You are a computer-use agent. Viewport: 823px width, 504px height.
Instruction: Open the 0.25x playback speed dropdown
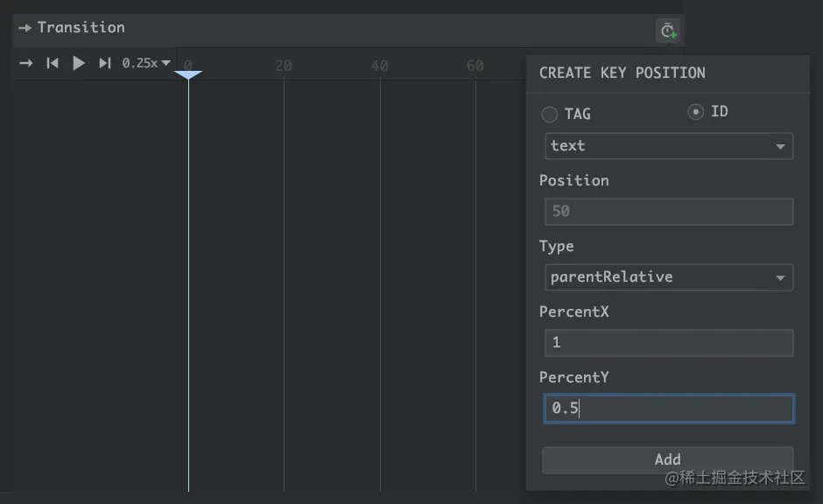tap(146, 63)
